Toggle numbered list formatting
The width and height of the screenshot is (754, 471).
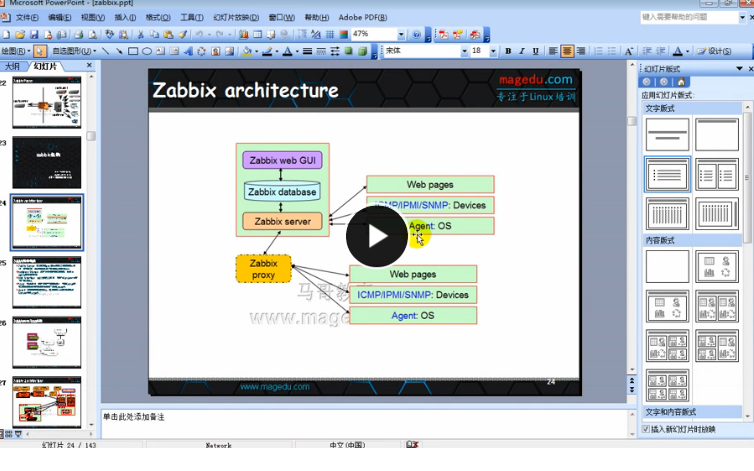tap(598, 51)
